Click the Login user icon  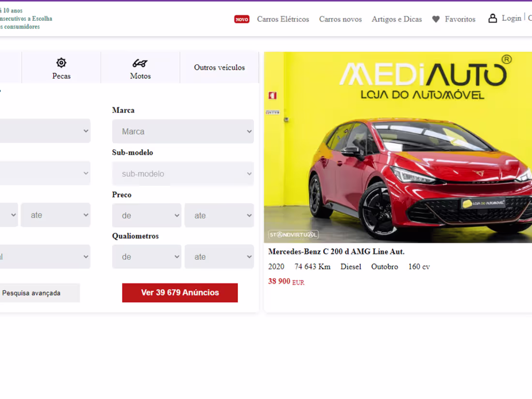tap(492, 18)
